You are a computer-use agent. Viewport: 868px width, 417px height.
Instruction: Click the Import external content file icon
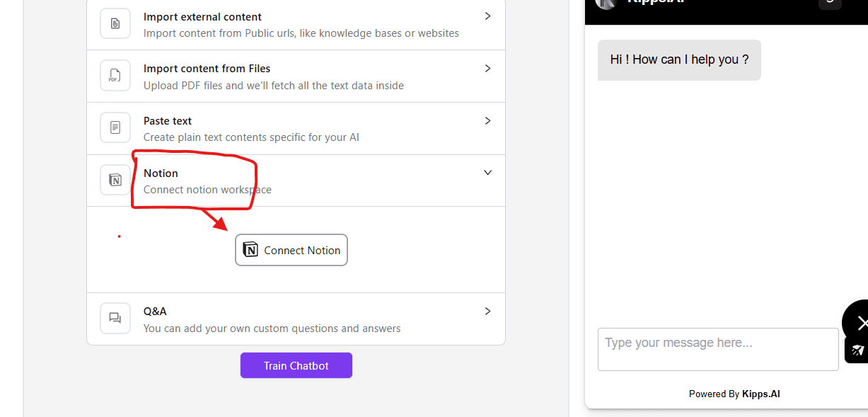[115, 23]
